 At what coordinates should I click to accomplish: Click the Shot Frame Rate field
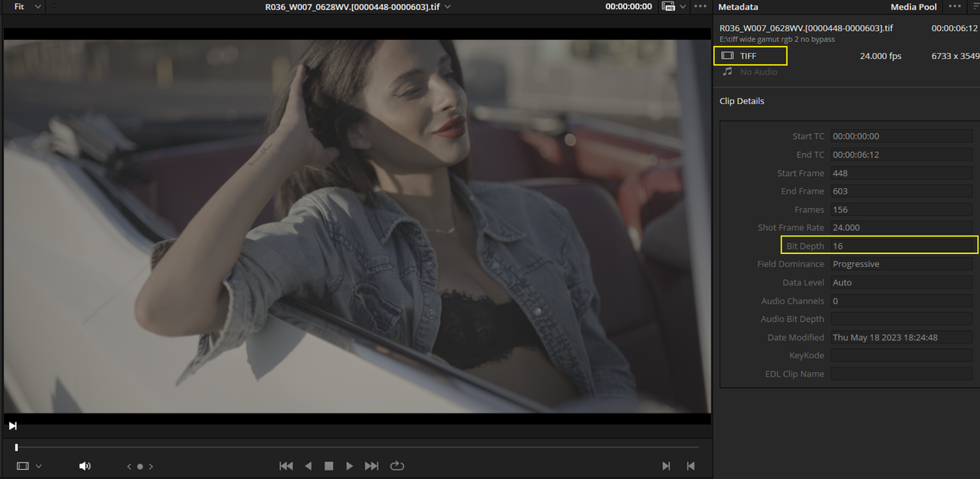tap(901, 227)
